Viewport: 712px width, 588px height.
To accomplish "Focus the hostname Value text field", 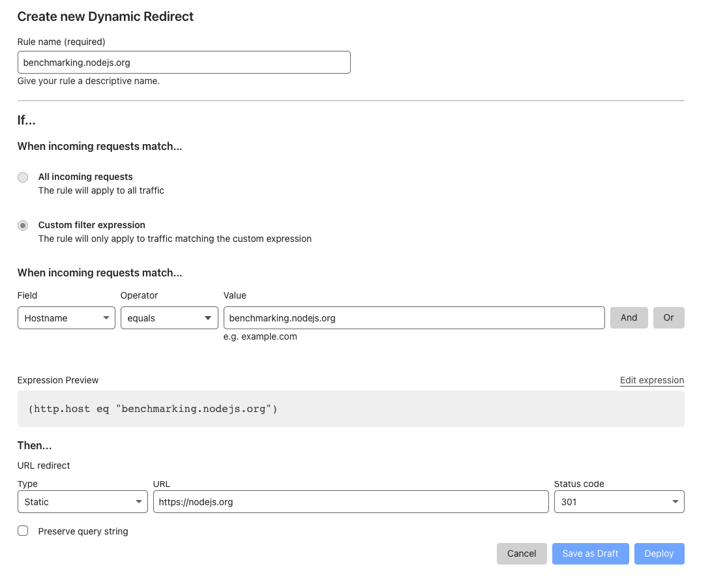I will pyautogui.click(x=413, y=318).
